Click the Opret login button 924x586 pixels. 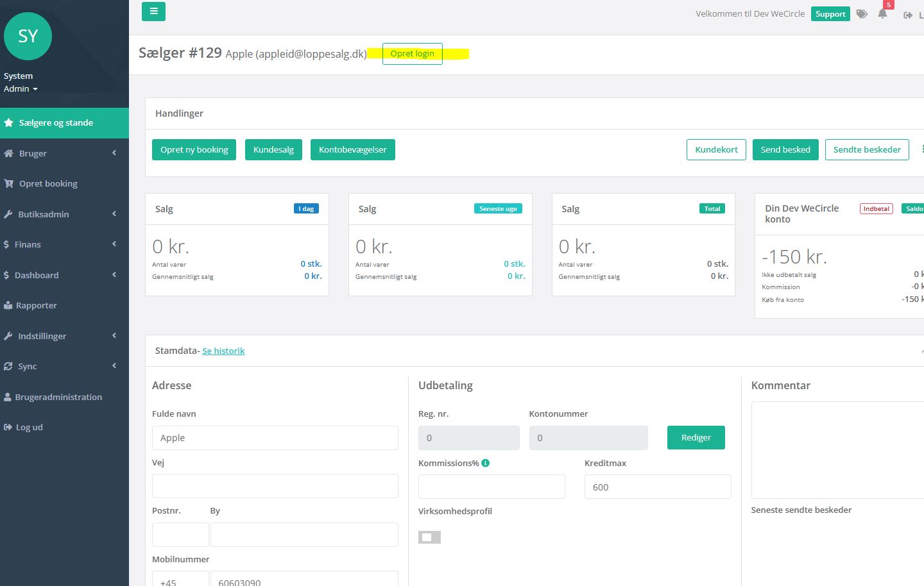413,54
